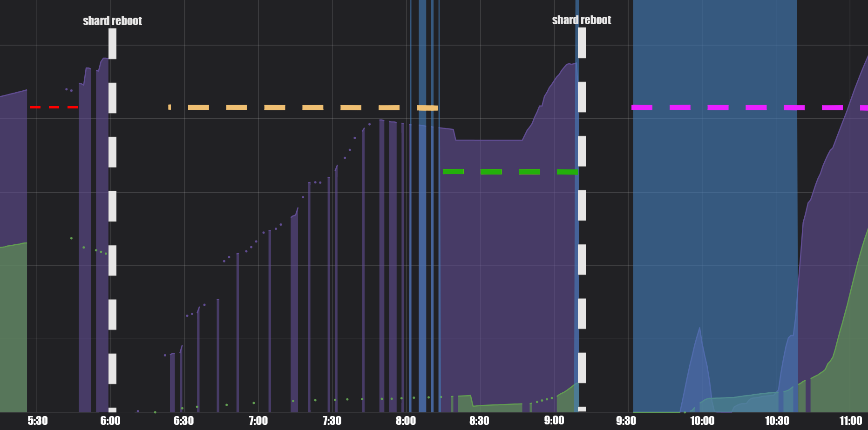This screenshot has height=430, width=868.
Task: Click the 8:00 time axis label
Action: click(x=406, y=421)
